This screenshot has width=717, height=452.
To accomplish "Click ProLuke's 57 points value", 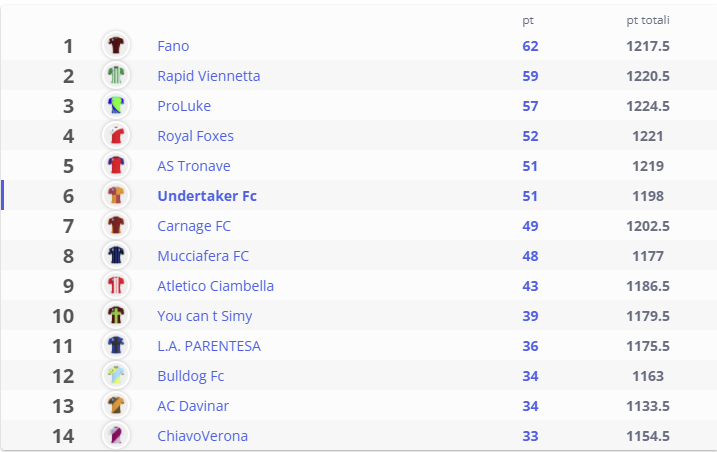I will [530, 106].
